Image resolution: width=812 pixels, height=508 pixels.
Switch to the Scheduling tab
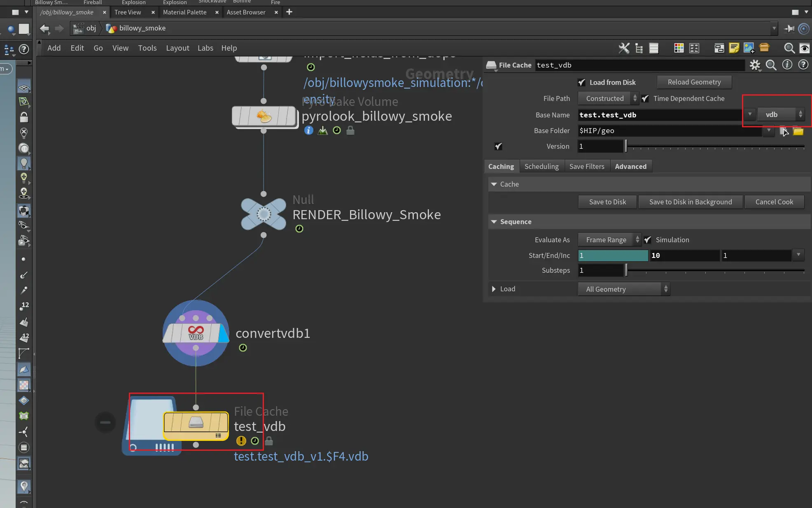pos(541,166)
